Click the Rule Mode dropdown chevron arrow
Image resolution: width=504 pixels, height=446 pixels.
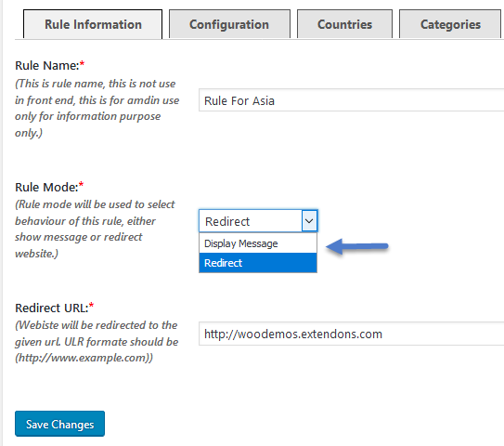[x=309, y=221]
